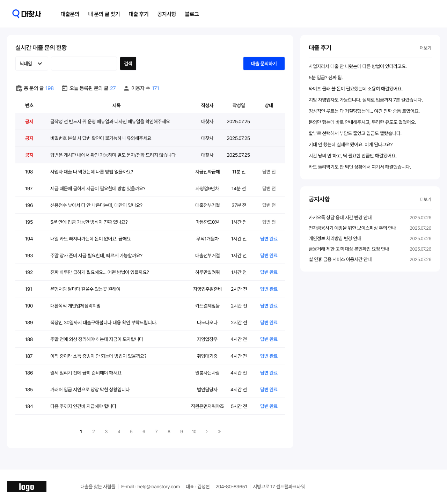Image resolution: width=447 pixels, height=504 pixels.
Task: Click the 대찾사 magnifier logo
Action: coord(27,14)
